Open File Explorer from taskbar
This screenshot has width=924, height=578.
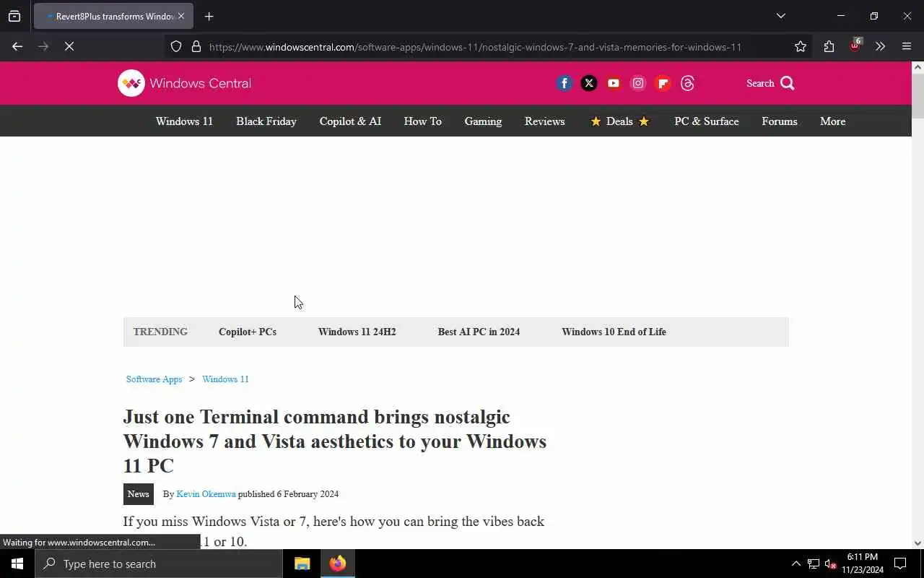tap(302, 564)
